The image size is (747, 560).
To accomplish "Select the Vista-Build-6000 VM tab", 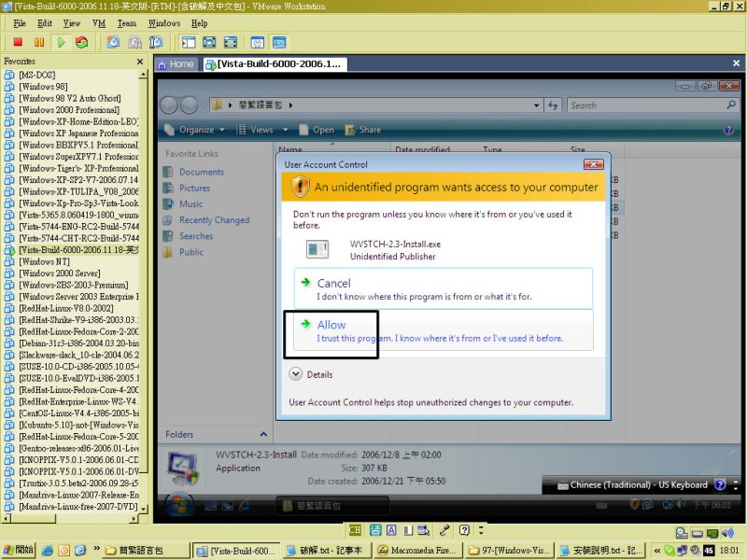I will (274, 63).
